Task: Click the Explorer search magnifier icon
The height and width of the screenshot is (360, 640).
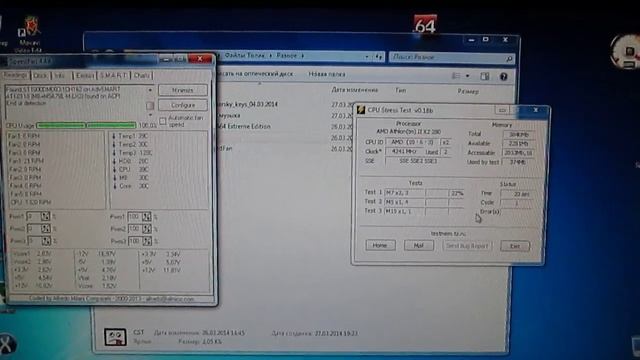Action: pyautogui.click(x=509, y=59)
